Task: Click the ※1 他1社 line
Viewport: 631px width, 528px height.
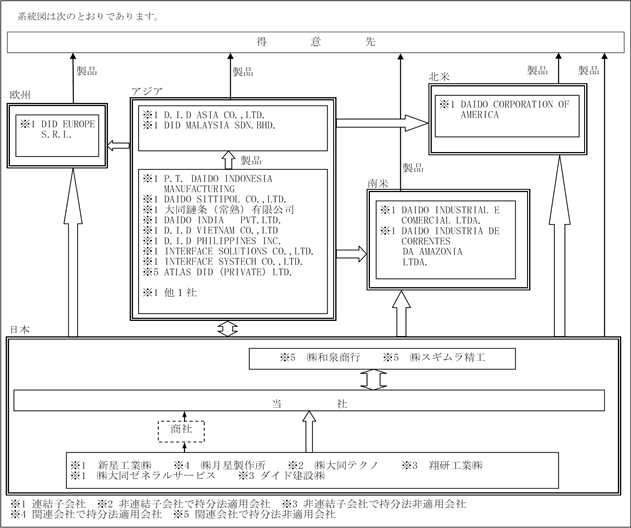Action: click(169, 293)
